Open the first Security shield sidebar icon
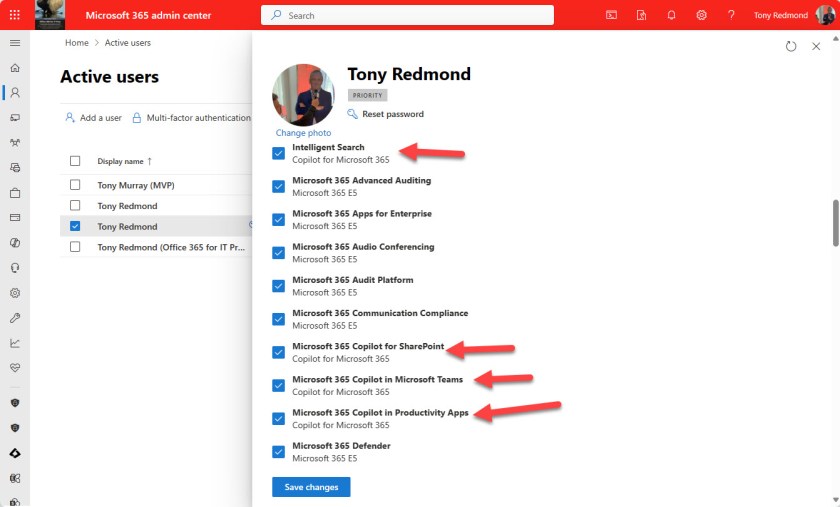Screen dimensions: 840x507 click(x=15, y=403)
